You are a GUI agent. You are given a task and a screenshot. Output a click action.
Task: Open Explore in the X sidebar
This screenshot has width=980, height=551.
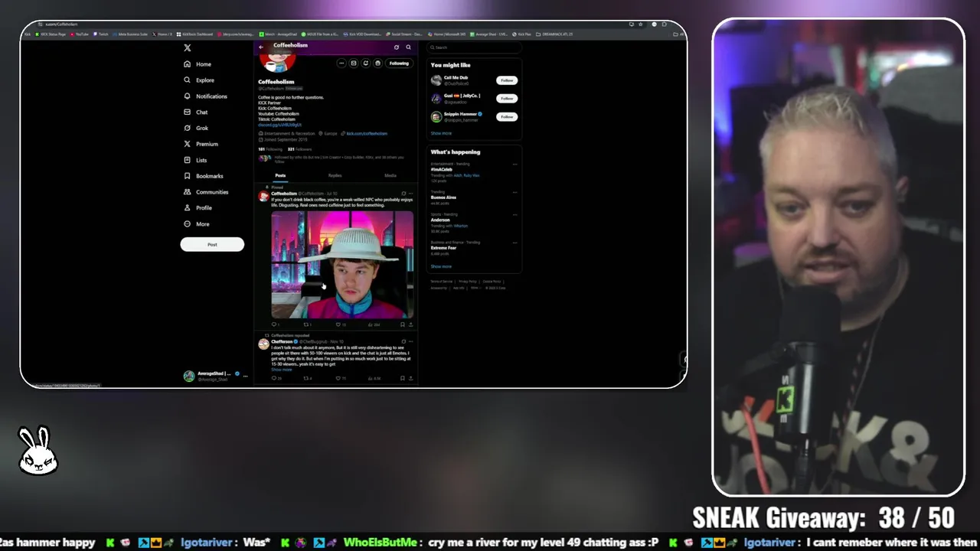tap(199, 80)
